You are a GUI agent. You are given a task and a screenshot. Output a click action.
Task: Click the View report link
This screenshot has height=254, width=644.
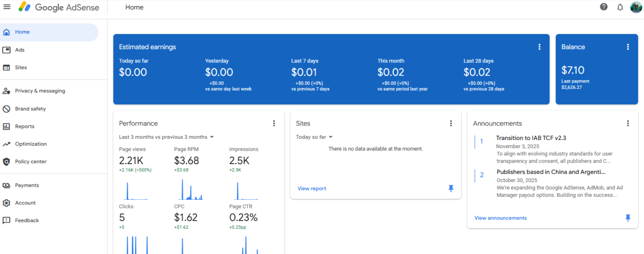pyautogui.click(x=312, y=189)
